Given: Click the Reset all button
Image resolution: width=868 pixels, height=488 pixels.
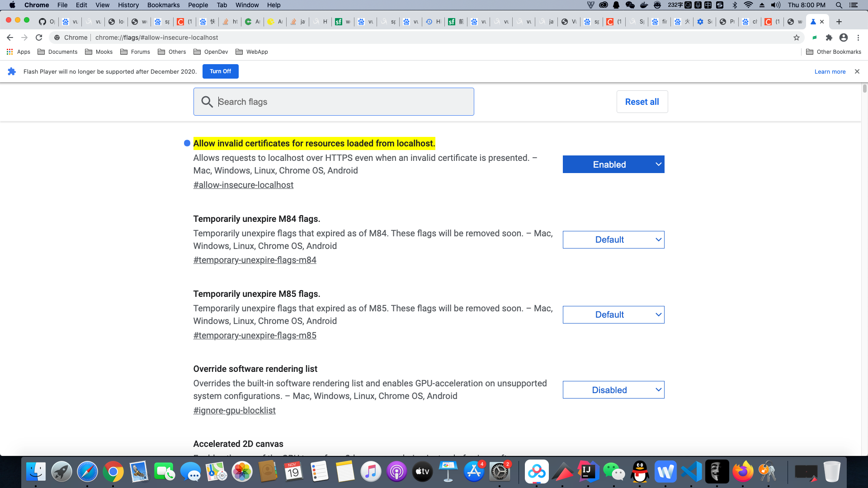Looking at the screenshot, I should 642,101.
